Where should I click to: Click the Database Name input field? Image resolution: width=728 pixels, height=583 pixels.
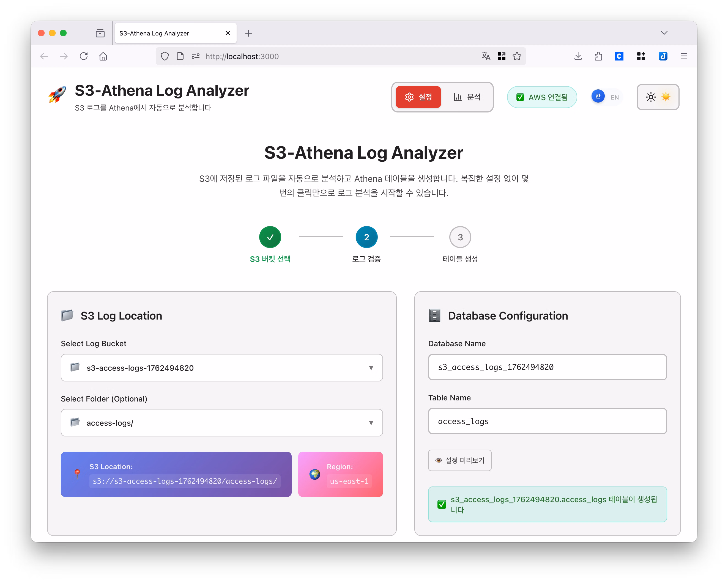pos(547,367)
